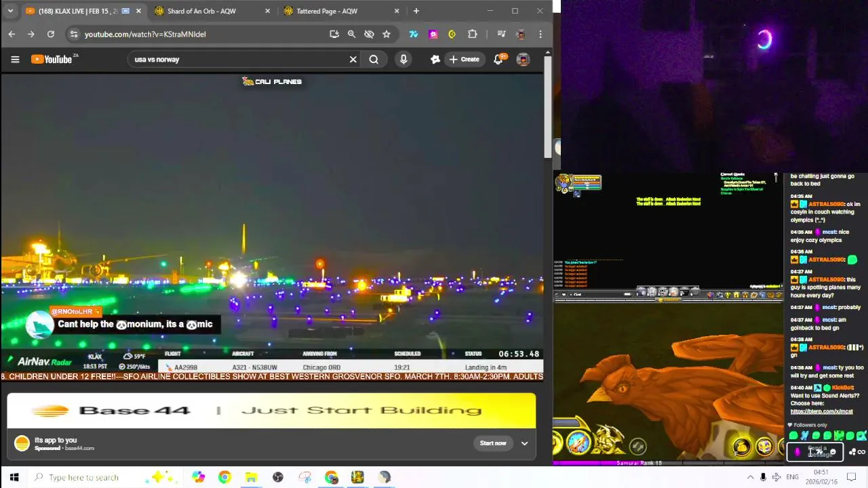The width and height of the screenshot is (868, 488).
Task: Open the Windows notification center
Action: 852,477
